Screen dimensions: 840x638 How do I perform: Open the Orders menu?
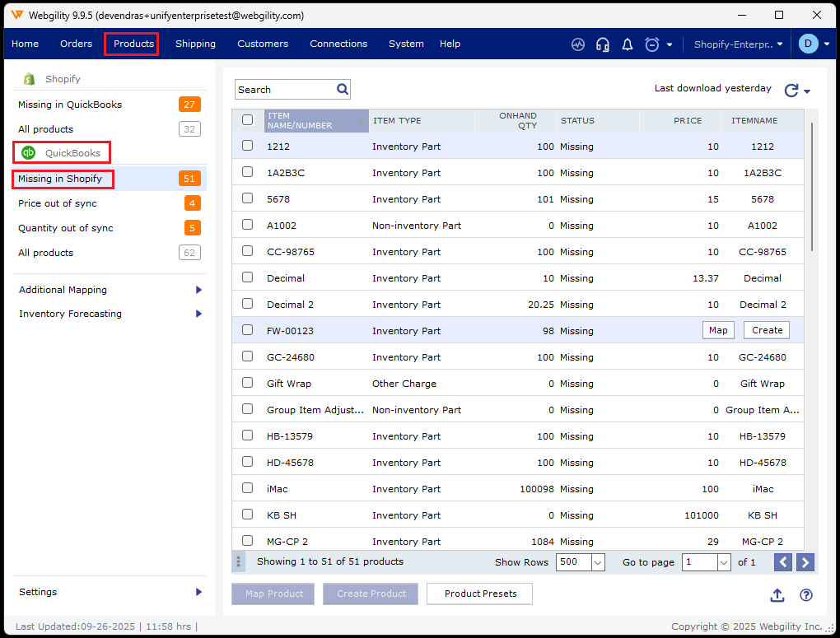[x=76, y=44]
